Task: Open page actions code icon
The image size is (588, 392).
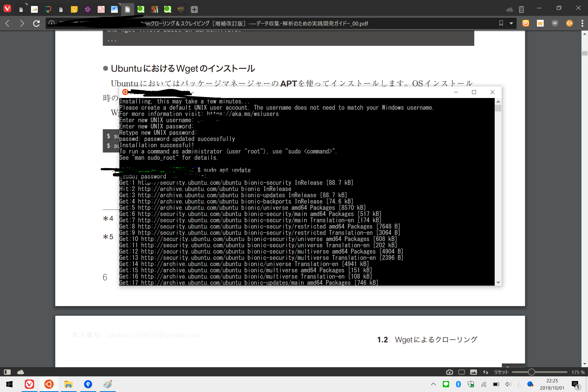Action: pyautogui.click(x=485, y=372)
